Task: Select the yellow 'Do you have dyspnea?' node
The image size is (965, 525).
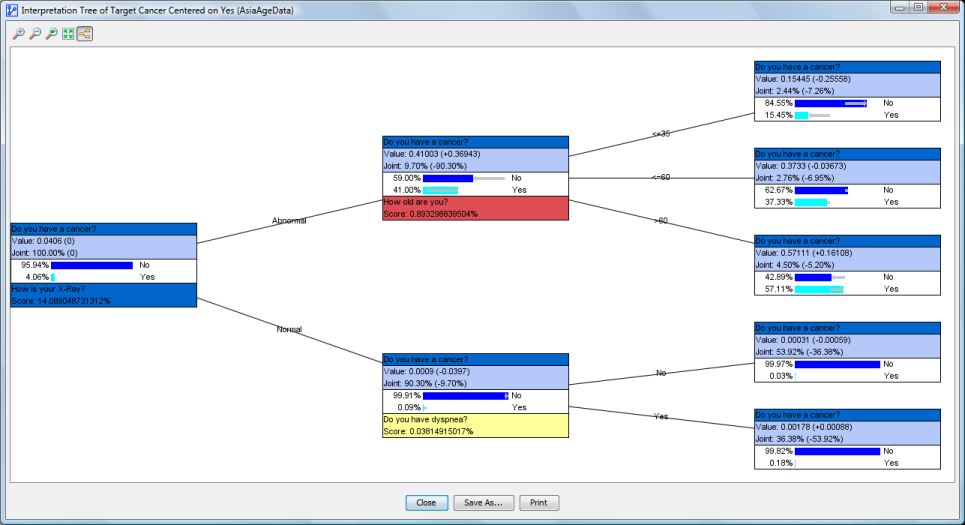Action: click(475, 425)
